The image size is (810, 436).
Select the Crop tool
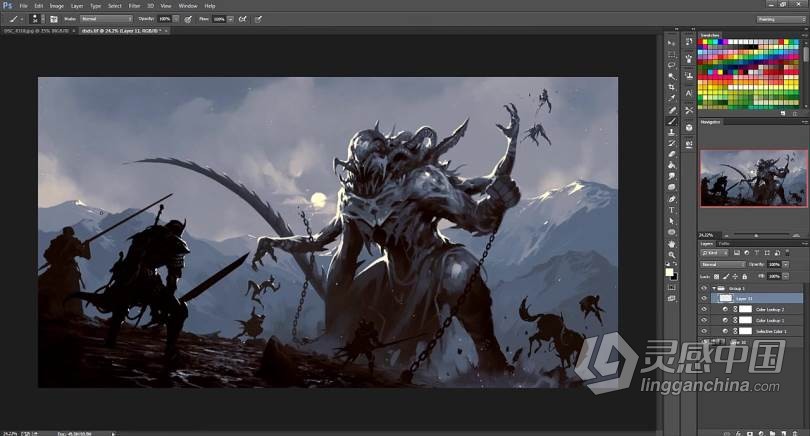pyautogui.click(x=672, y=87)
